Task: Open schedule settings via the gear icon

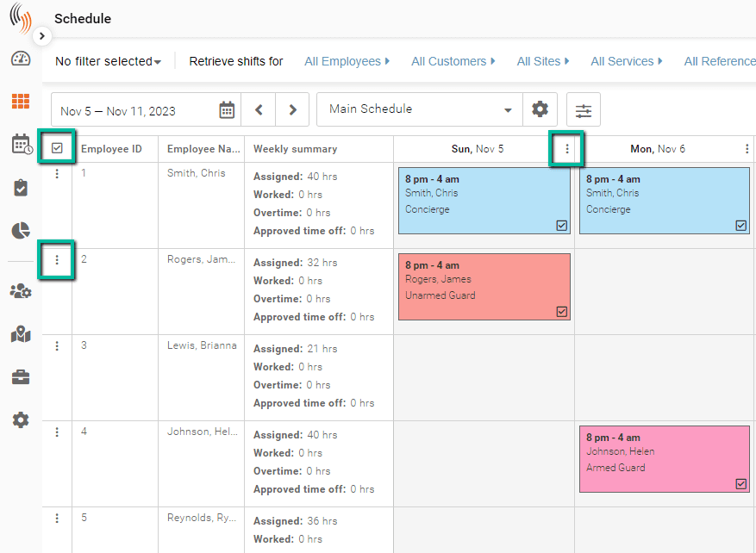Action: pyautogui.click(x=540, y=109)
